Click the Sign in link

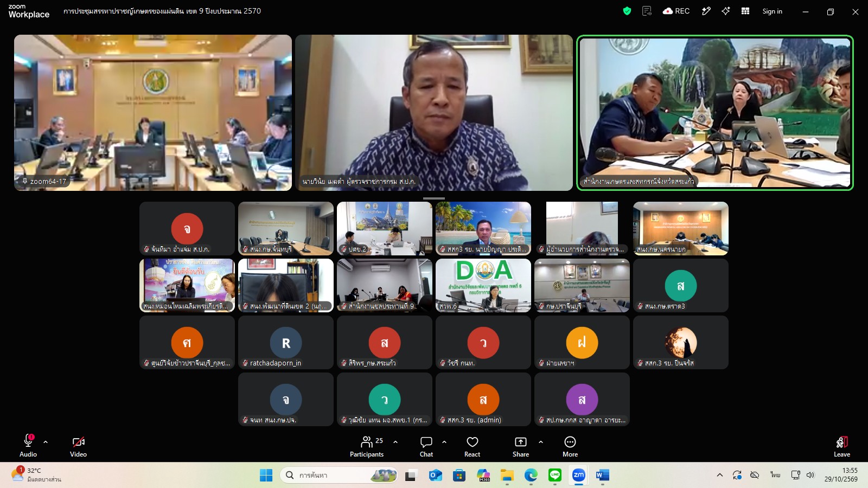coord(772,11)
